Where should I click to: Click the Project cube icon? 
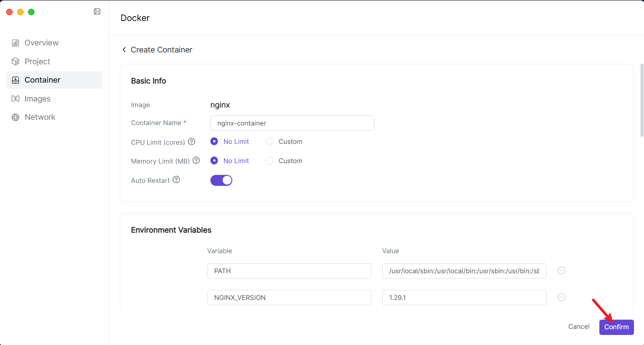click(15, 62)
